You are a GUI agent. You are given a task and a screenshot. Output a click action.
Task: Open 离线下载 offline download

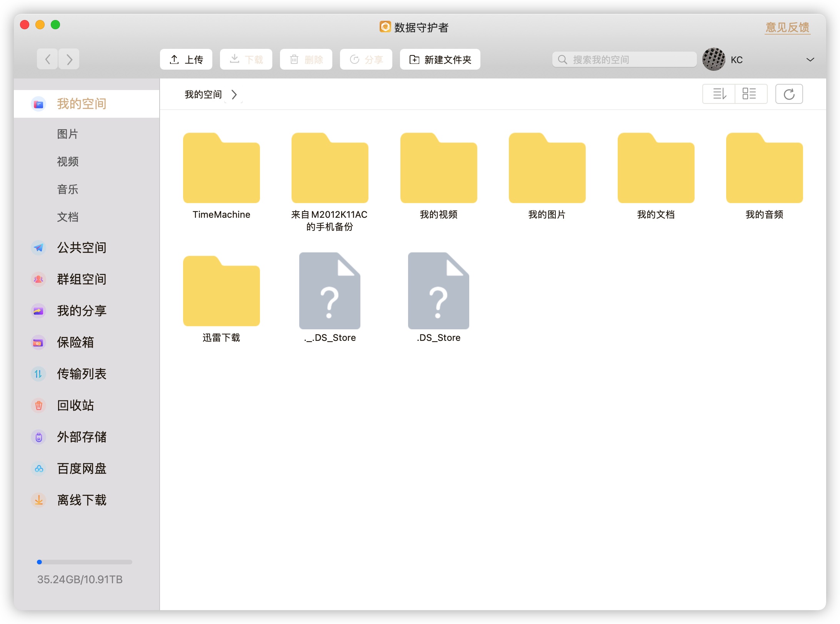[x=81, y=500]
